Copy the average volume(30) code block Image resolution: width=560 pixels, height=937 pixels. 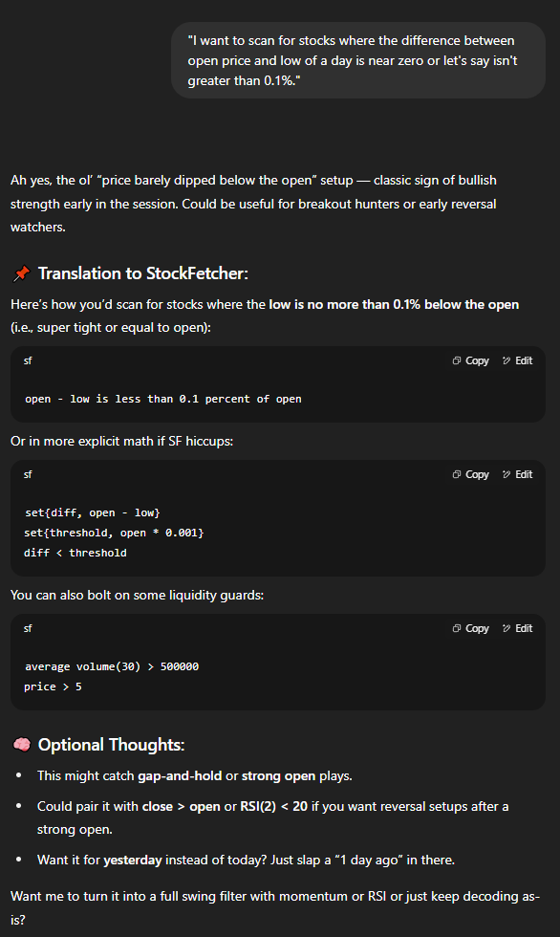coord(470,629)
